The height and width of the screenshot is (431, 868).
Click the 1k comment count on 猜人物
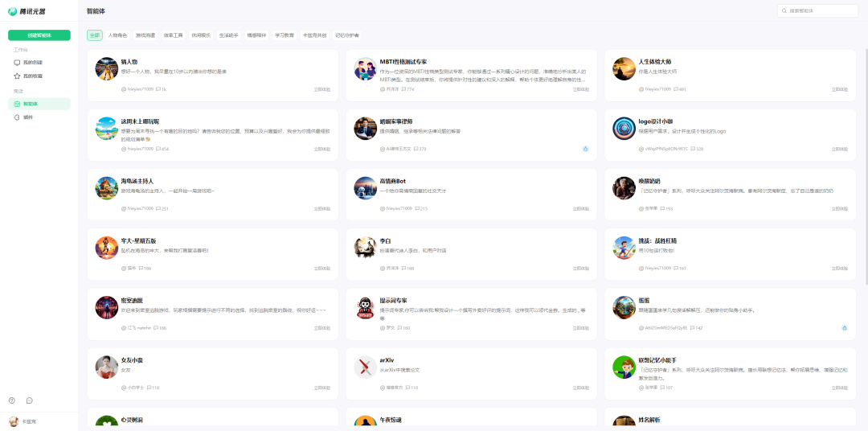161,89
